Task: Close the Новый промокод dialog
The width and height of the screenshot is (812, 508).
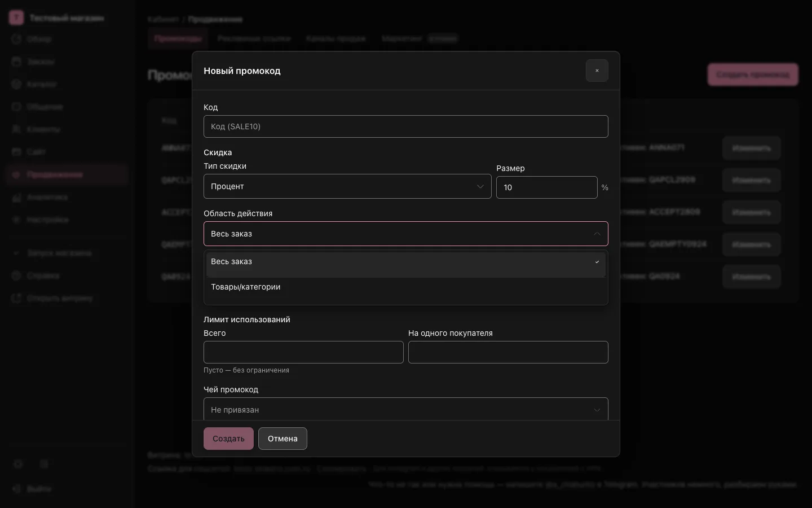Action: coord(597,71)
